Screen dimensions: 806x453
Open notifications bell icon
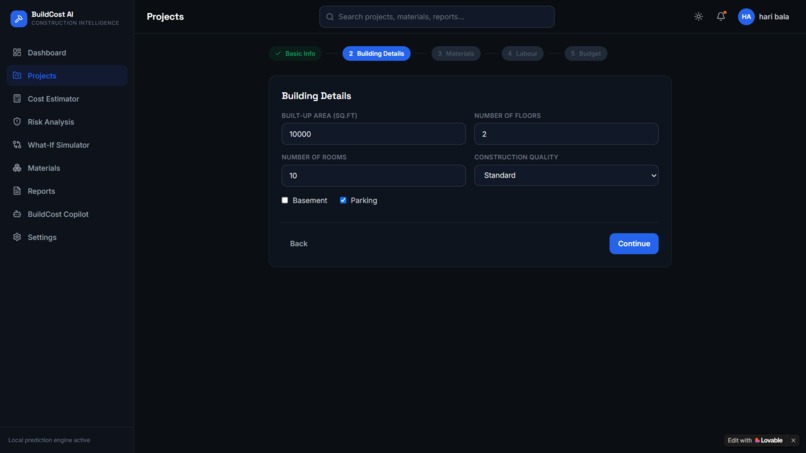pos(721,16)
